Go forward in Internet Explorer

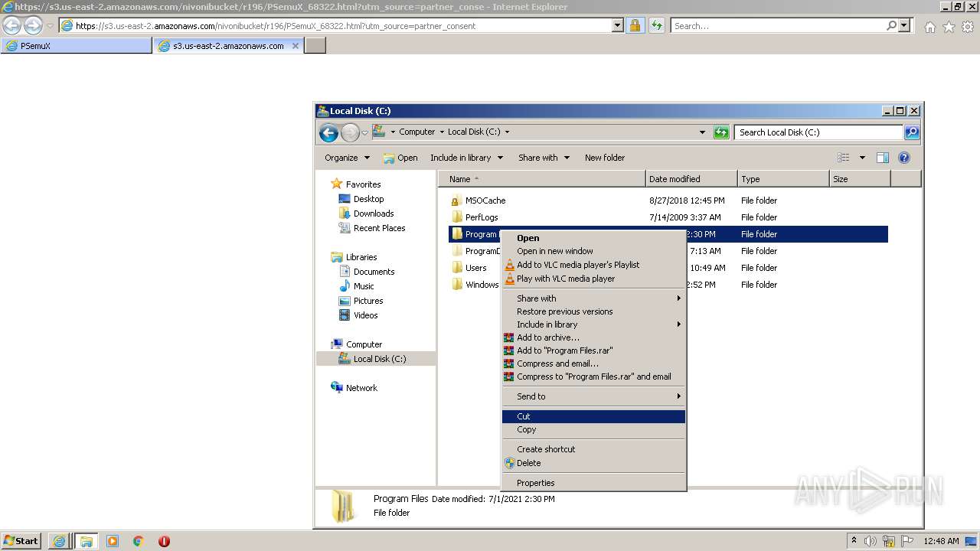[33, 25]
